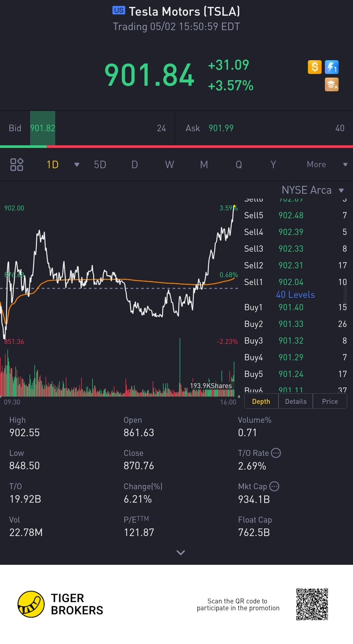Tap the US market flag badge
Screen dimensions: 353x644
(119, 10)
